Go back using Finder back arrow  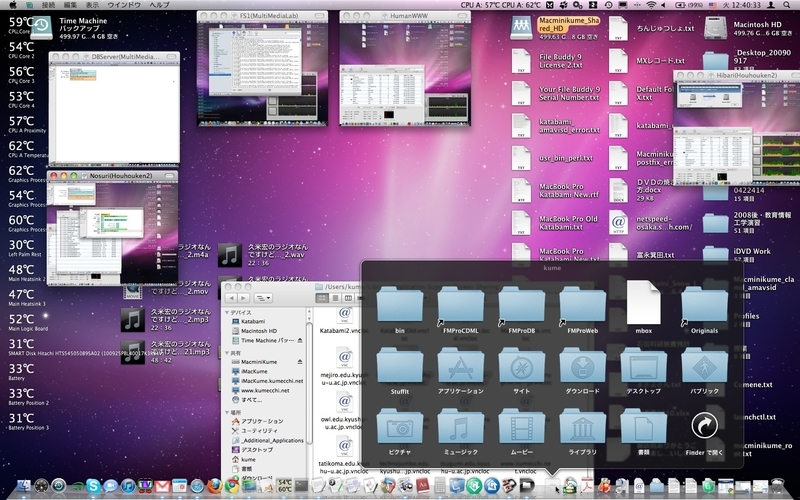(231, 298)
